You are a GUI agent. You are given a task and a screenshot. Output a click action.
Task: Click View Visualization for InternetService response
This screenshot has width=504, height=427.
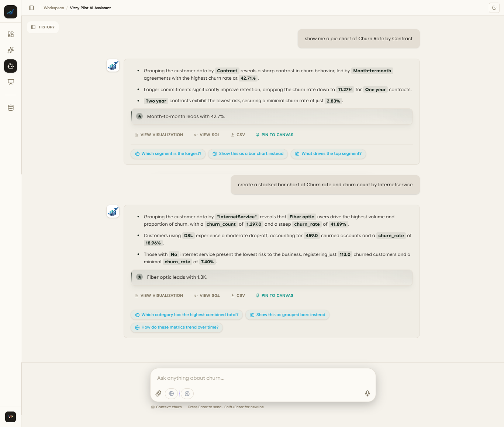pos(159,296)
